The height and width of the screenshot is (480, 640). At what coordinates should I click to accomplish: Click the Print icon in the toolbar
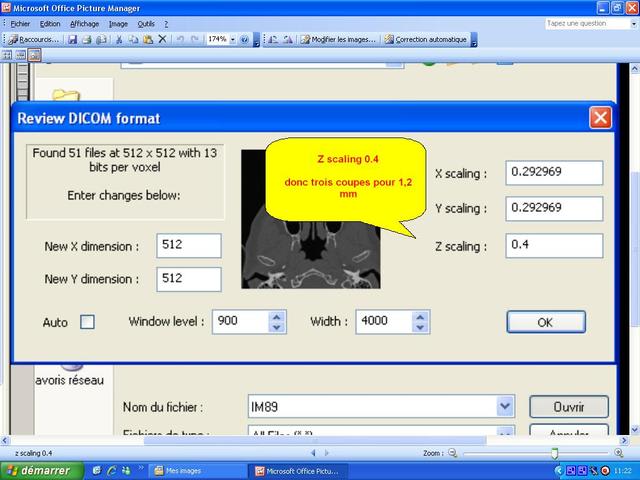coord(87,40)
